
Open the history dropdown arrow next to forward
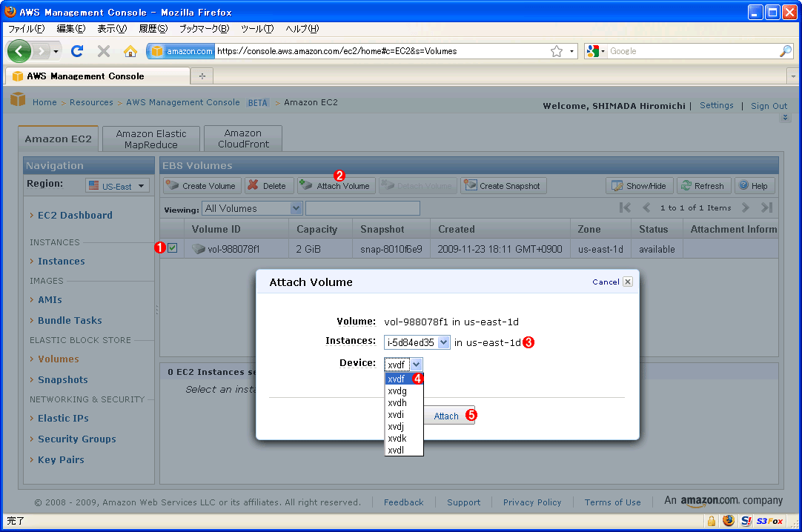pos(56,51)
